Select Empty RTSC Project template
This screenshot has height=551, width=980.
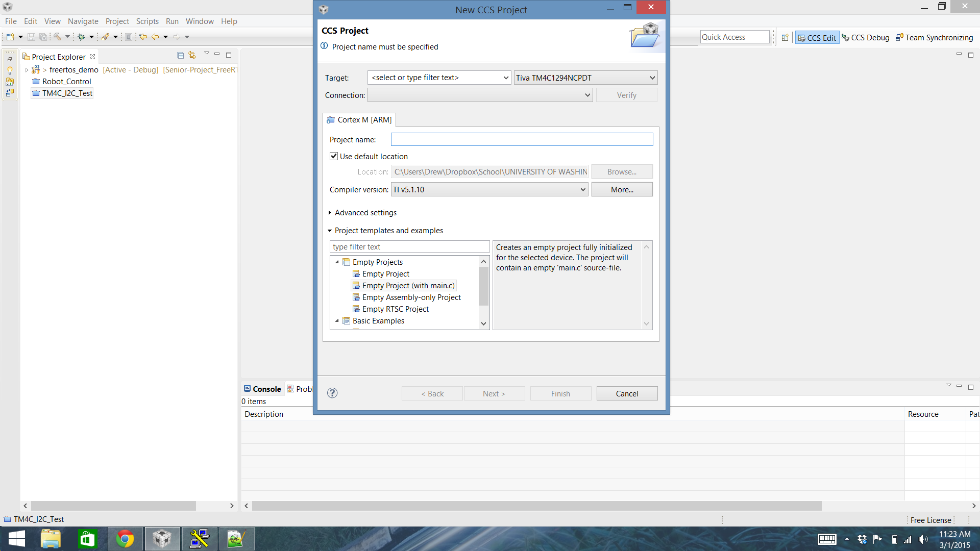click(395, 309)
